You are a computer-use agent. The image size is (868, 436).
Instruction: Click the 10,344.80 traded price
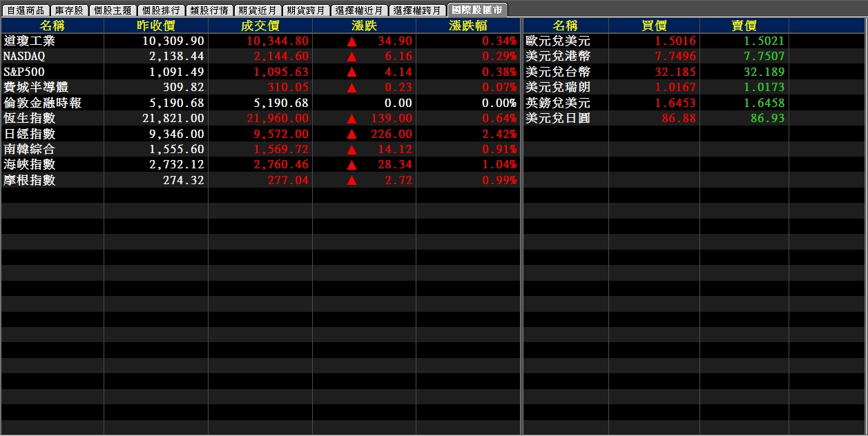click(278, 41)
